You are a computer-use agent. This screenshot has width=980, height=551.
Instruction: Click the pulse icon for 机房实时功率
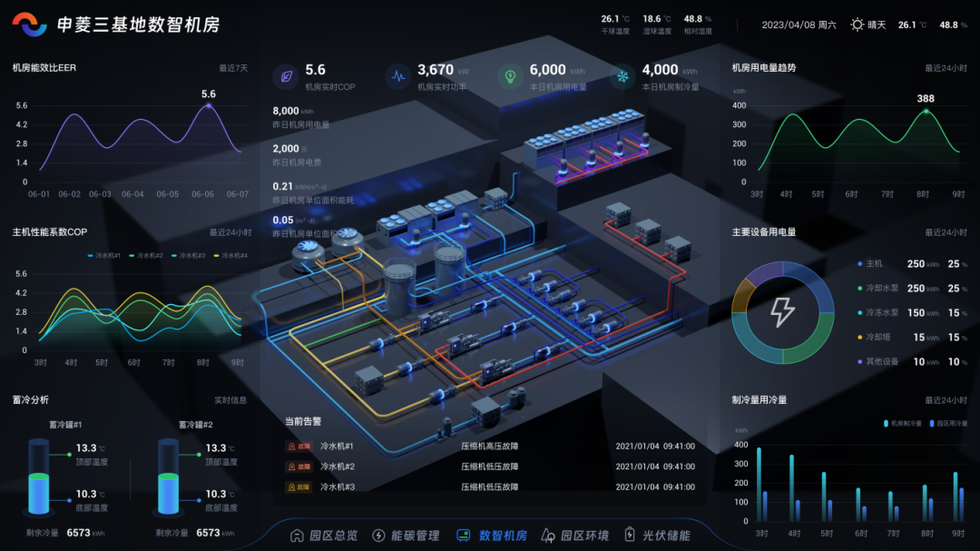click(398, 77)
